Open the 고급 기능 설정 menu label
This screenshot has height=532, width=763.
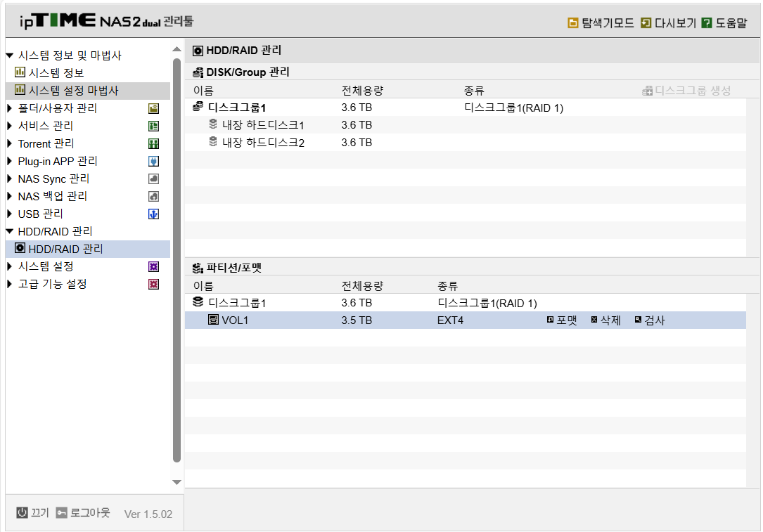click(53, 284)
